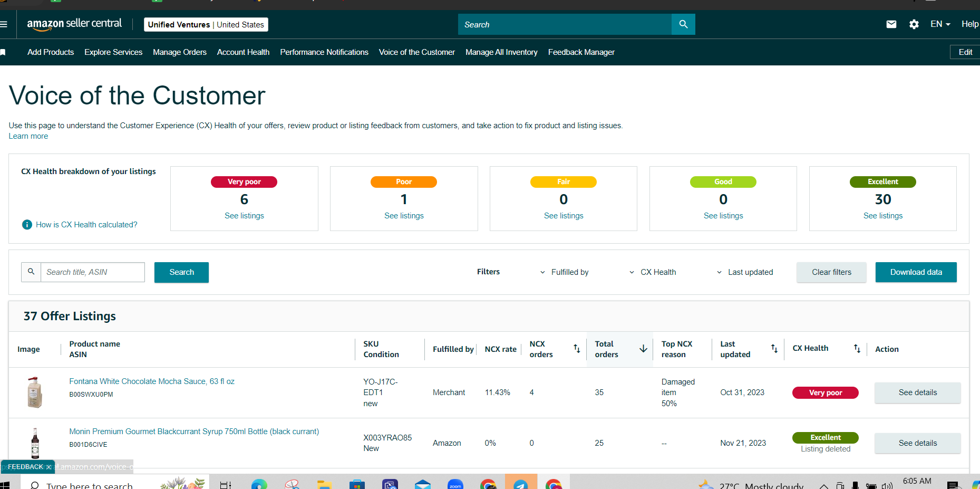Open Feedback Manager

[x=581, y=52]
